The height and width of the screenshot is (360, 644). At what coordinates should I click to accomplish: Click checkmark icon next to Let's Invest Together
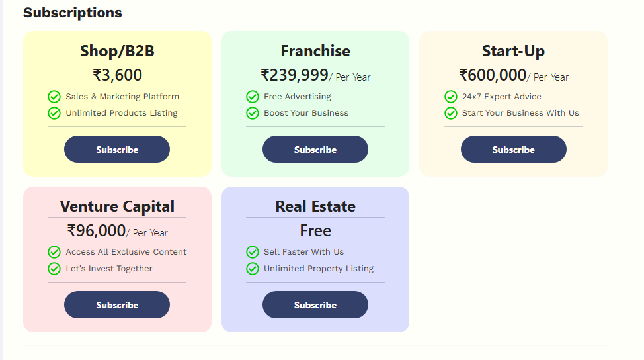[54, 269]
